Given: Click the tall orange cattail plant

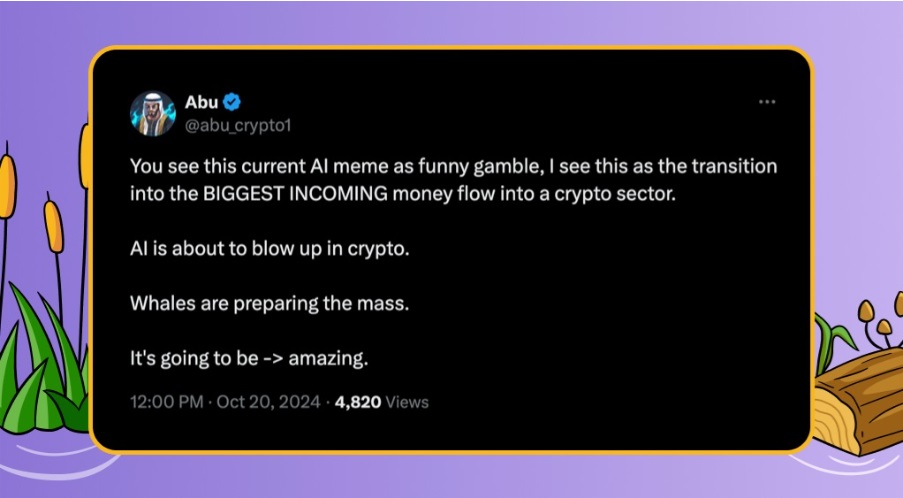Looking at the screenshot, I should pyautogui.click(x=9, y=185).
